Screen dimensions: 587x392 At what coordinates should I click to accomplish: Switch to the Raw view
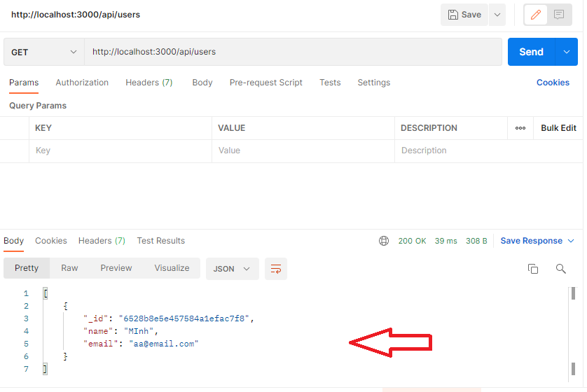[69, 268]
